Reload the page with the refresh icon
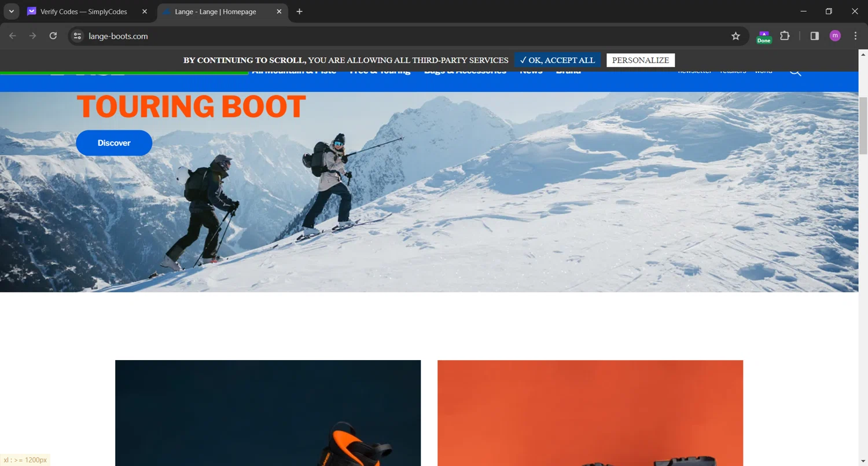868x466 pixels. tap(53, 36)
